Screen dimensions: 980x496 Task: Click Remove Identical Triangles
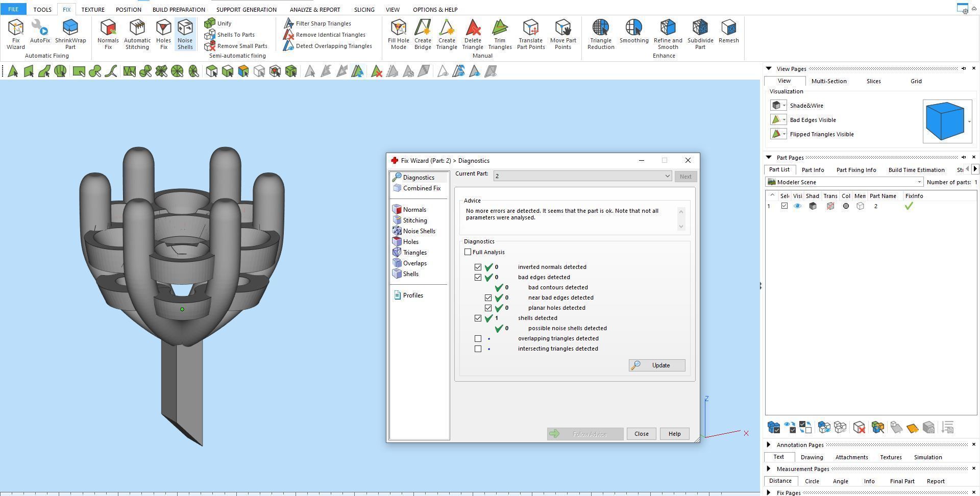pyautogui.click(x=325, y=35)
